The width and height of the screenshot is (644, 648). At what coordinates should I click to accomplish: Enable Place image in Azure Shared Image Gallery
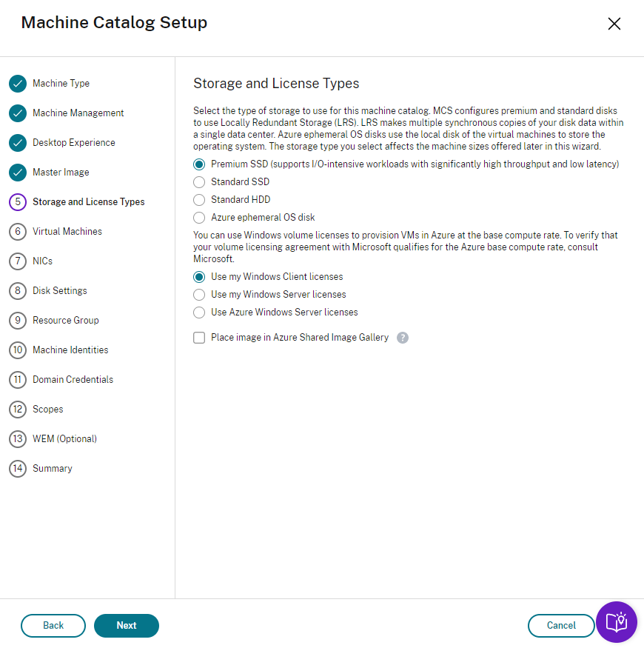[x=199, y=338]
